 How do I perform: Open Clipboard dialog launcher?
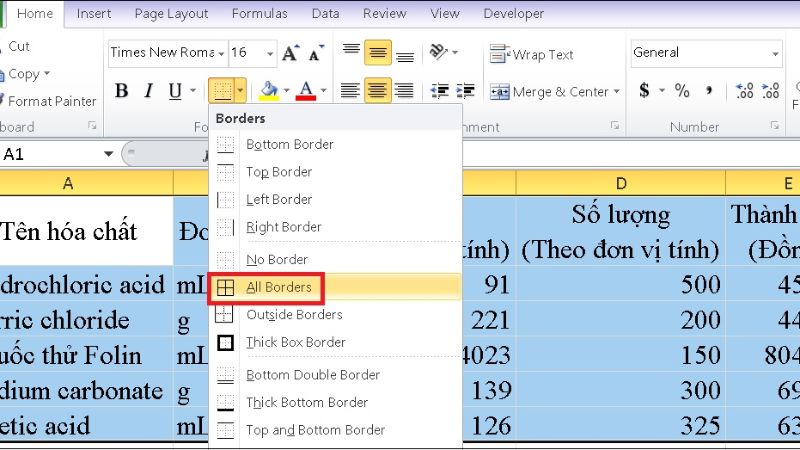tap(92, 126)
